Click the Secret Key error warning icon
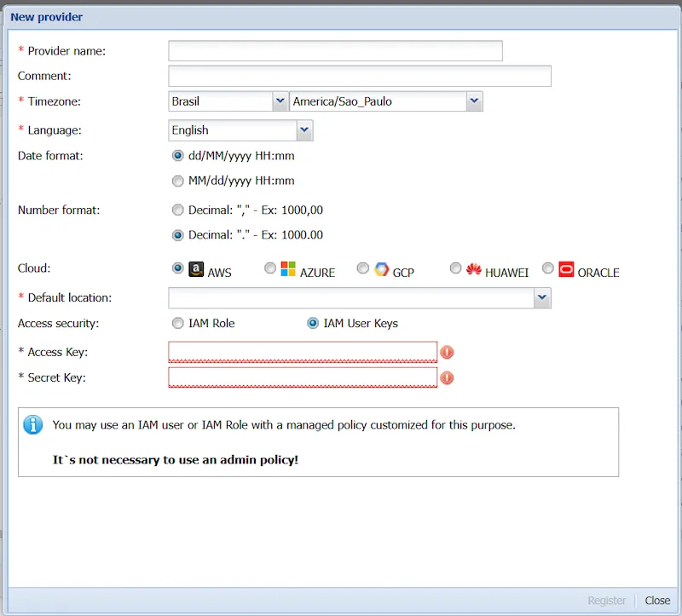Viewport: 682px width, 616px height. (447, 377)
